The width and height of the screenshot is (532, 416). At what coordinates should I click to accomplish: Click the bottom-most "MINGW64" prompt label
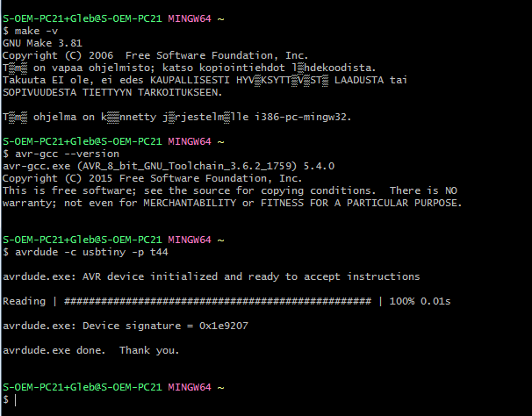point(190,387)
